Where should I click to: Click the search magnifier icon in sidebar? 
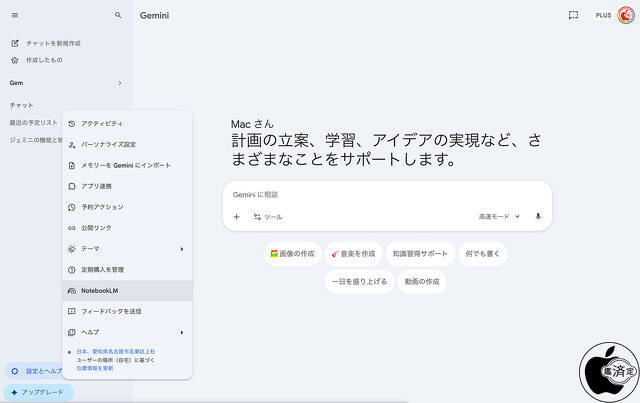(x=118, y=16)
